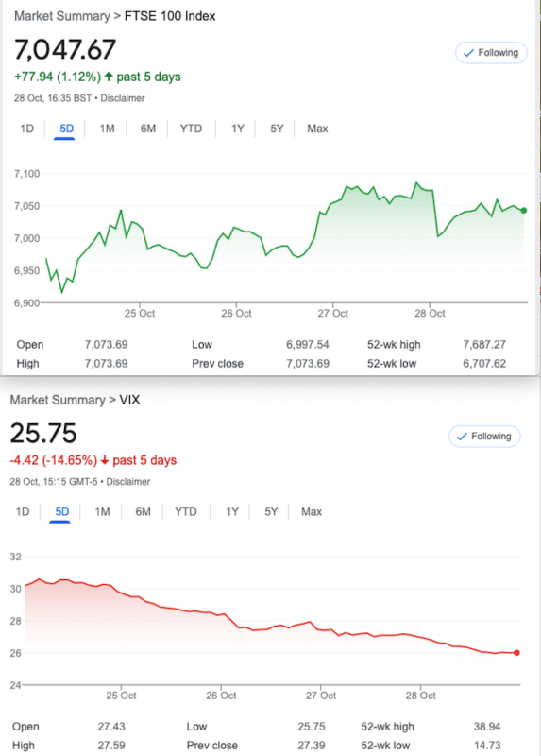Click the FTSE Low value 6,997.54
541x756 pixels.
click(x=308, y=345)
